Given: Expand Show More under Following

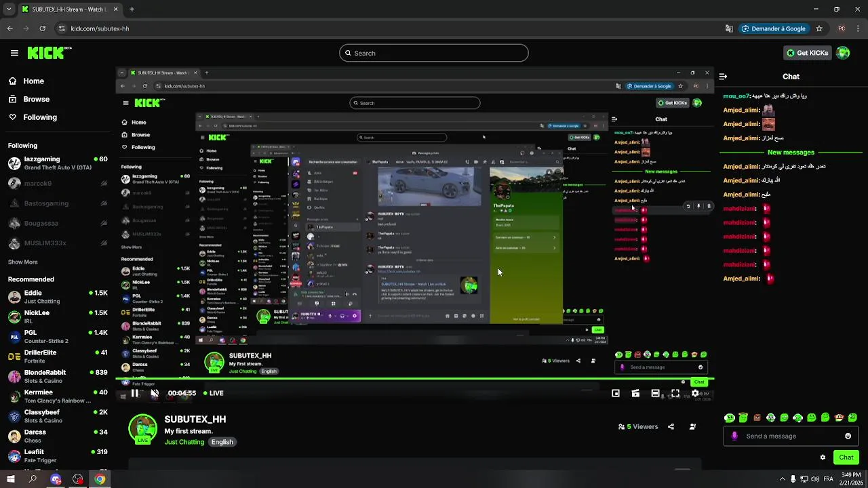Looking at the screenshot, I should click(22, 262).
